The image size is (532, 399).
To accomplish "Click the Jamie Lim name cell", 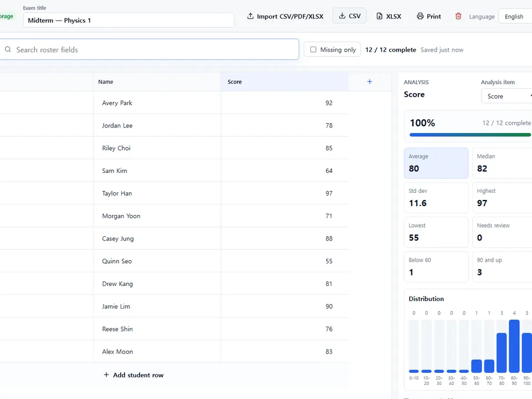I will tap(157, 306).
